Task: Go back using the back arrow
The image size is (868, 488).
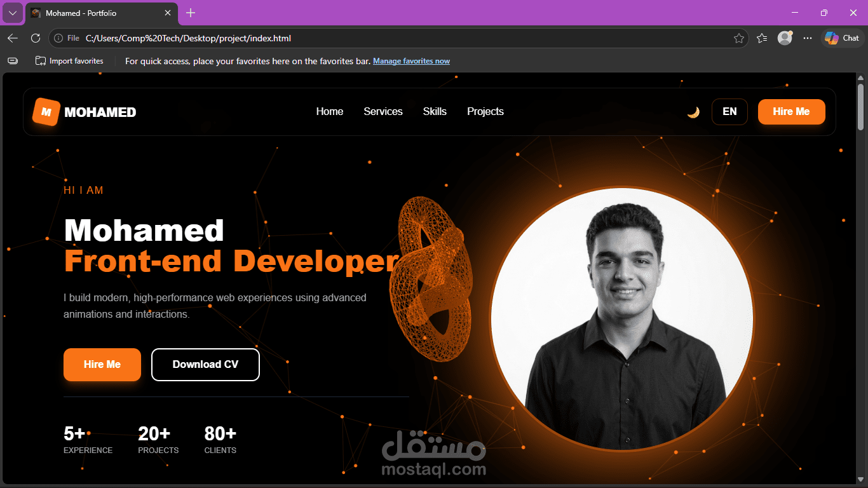Action: (x=13, y=38)
